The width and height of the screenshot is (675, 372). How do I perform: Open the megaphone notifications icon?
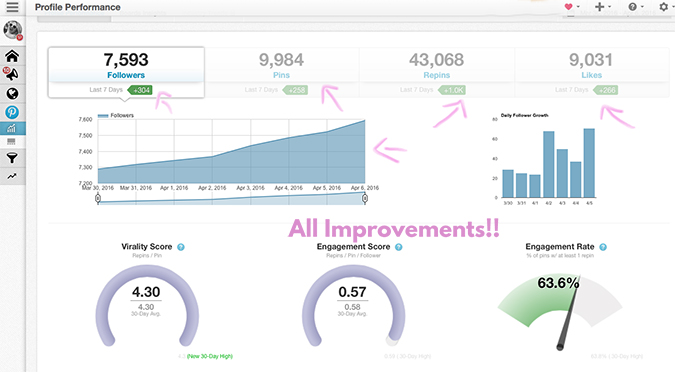click(12, 74)
